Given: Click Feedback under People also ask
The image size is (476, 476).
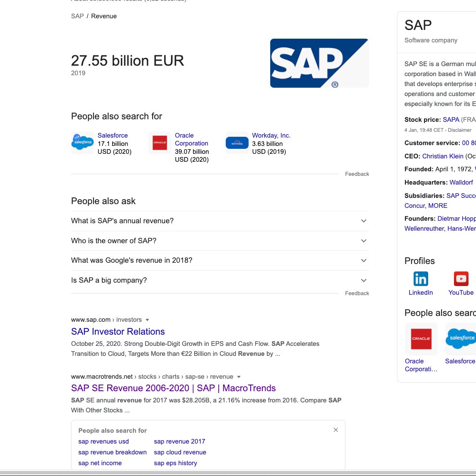Looking at the screenshot, I should tap(357, 293).
